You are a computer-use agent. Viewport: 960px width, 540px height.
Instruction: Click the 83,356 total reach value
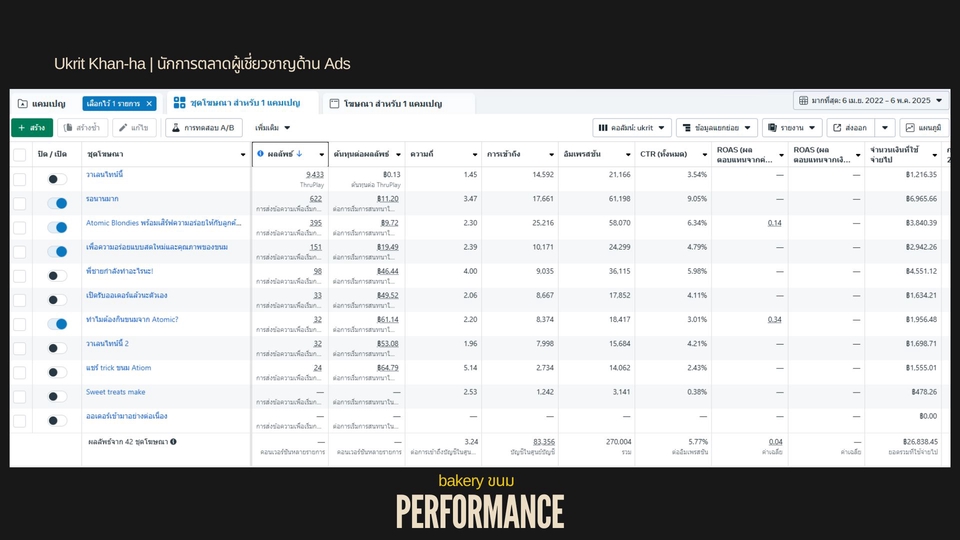(x=544, y=441)
